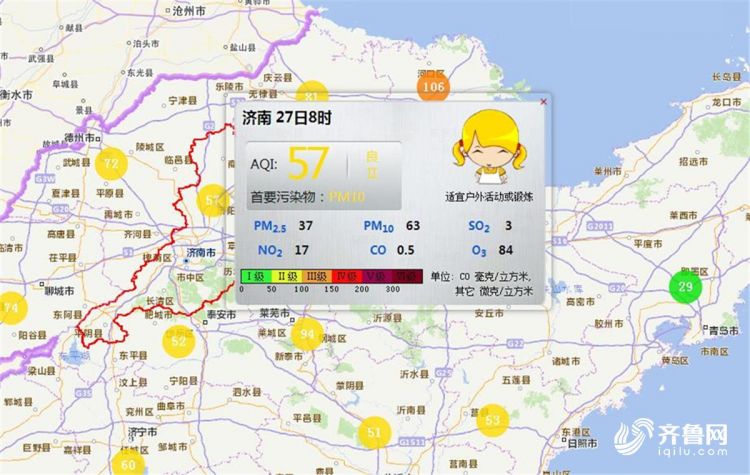
Task: Click the 泰安市 label
Action: 221,314
